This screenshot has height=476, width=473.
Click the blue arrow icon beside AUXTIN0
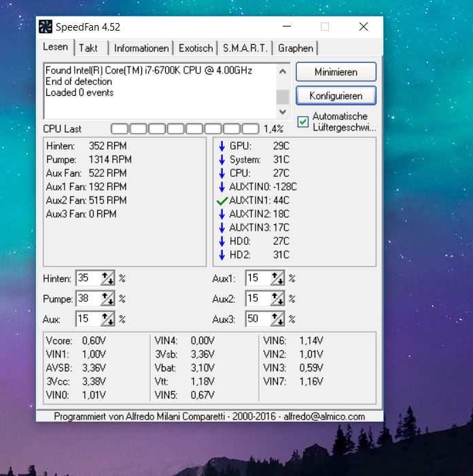[x=222, y=187]
